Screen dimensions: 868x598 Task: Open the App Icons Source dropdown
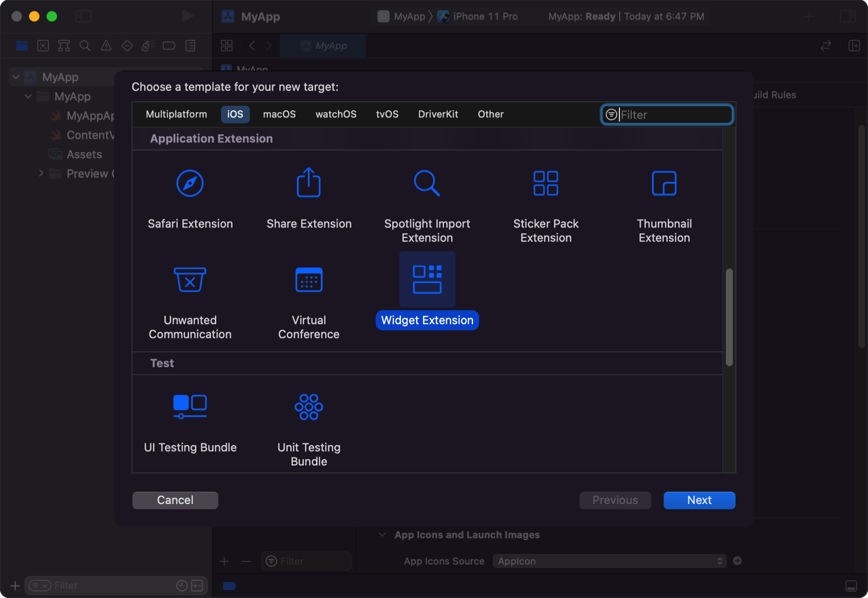[x=609, y=561]
